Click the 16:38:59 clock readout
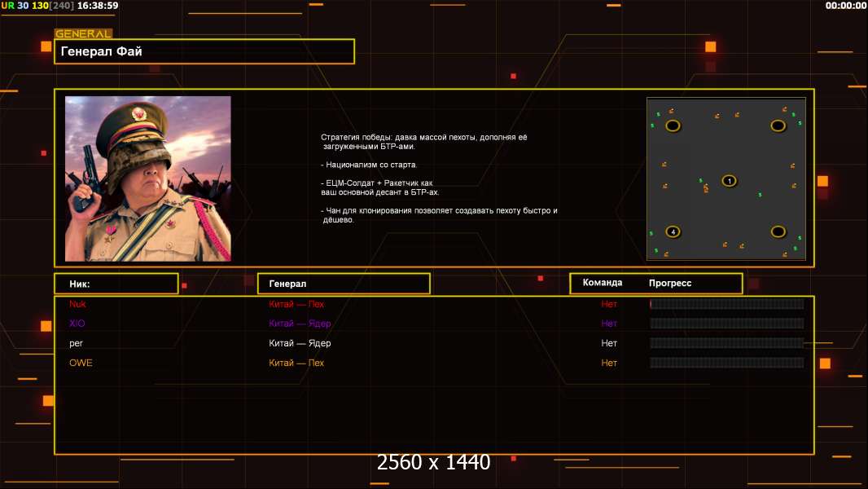Viewport: 868px width, 489px height. pyautogui.click(x=98, y=6)
